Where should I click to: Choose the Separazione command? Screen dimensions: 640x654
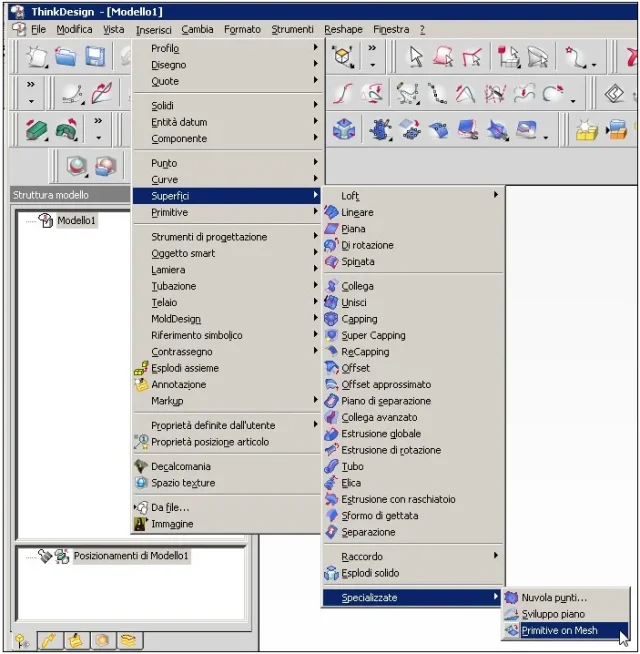coord(413,532)
